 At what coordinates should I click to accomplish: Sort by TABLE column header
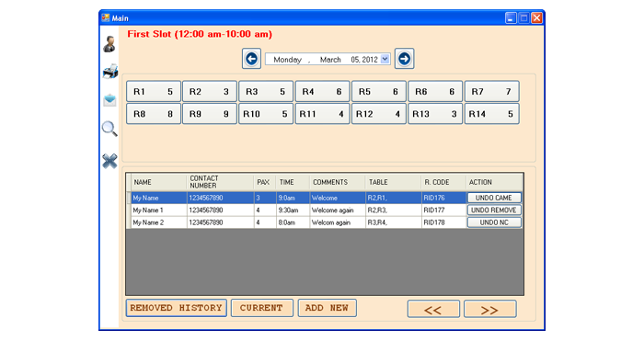(393, 182)
